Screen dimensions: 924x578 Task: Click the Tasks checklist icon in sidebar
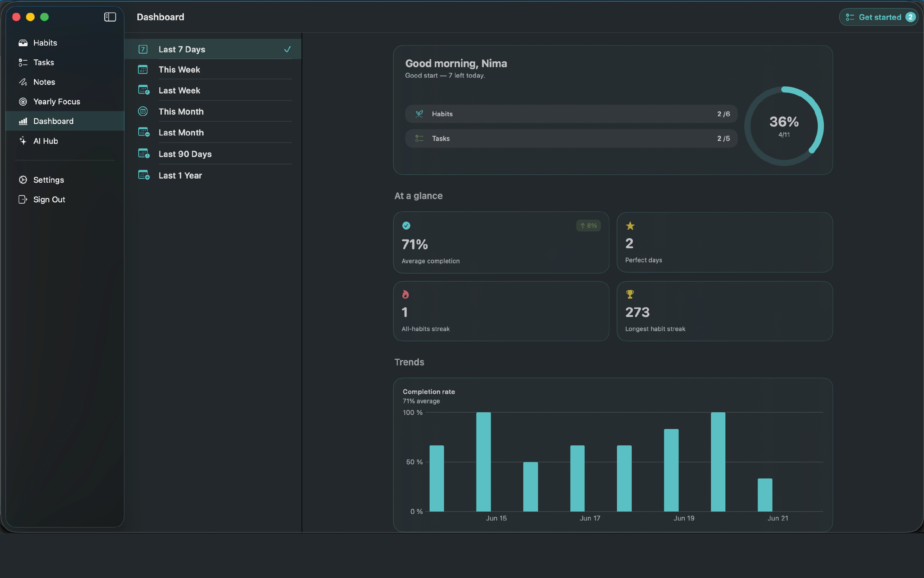pos(23,62)
